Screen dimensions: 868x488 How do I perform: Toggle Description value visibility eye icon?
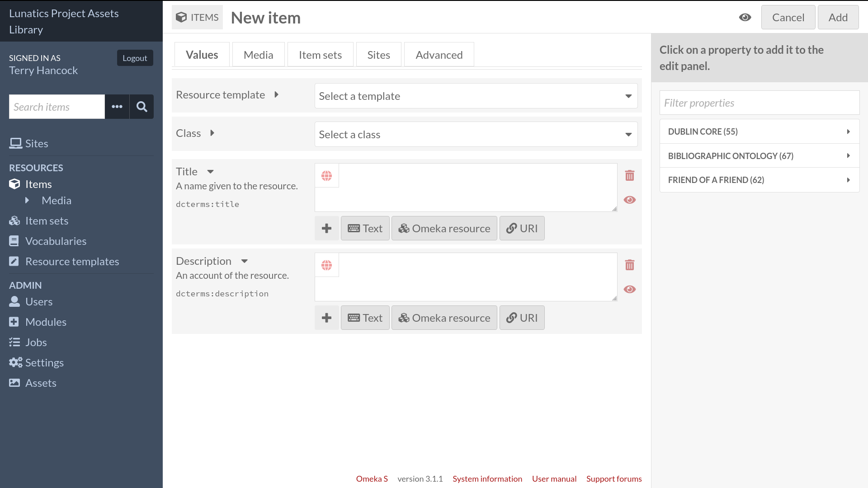(630, 289)
